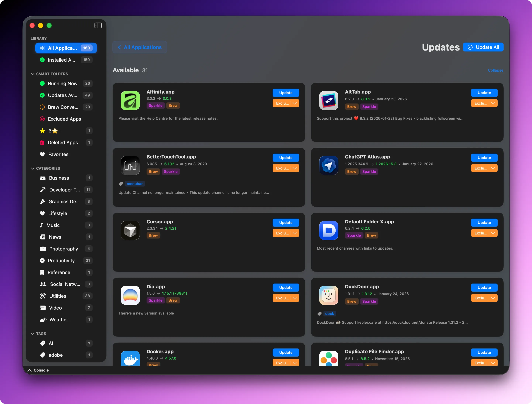Collapse the Tags section
The image size is (532, 404).
point(32,334)
